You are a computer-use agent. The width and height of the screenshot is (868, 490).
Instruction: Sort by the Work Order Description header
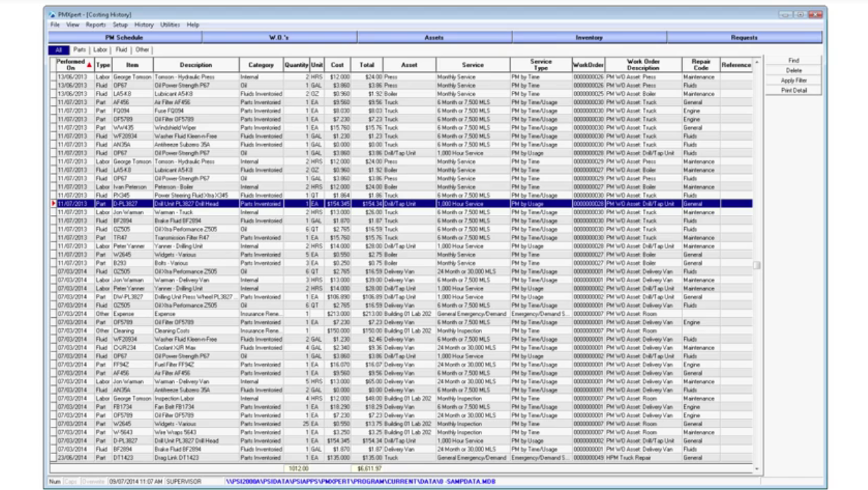644,65
